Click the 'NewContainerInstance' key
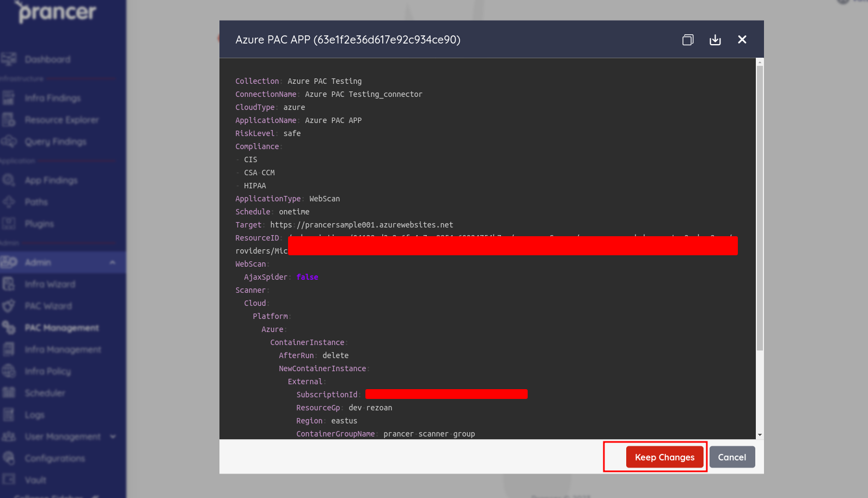 [322, 368]
